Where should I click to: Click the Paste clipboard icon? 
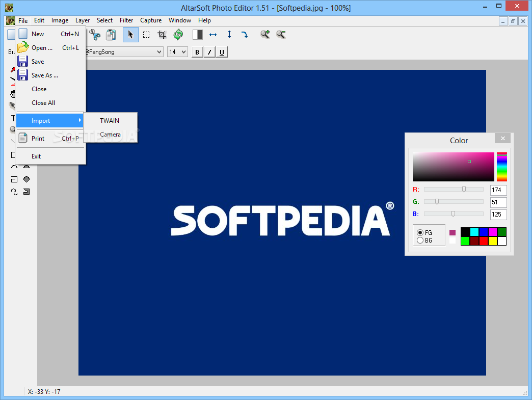tap(111, 35)
